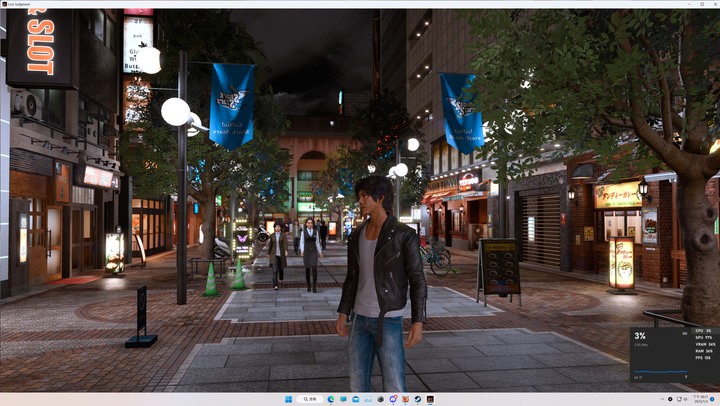Open the blue notification center badge
Image resolution: width=720 pixels, height=406 pixels.
tap(712, 399)
